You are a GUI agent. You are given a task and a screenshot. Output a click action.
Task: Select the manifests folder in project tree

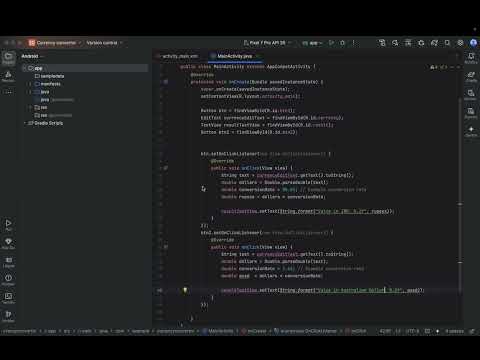(48, 84)
